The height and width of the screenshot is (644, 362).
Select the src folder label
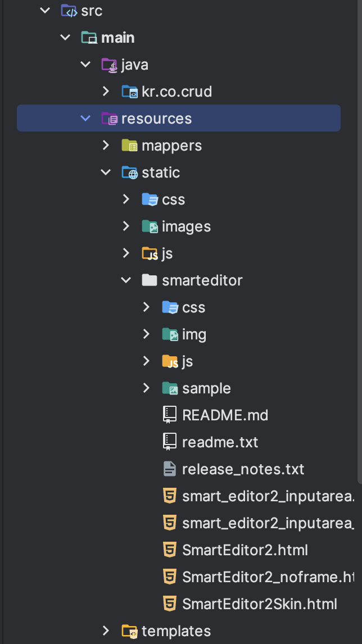click(x=92, y=11)
